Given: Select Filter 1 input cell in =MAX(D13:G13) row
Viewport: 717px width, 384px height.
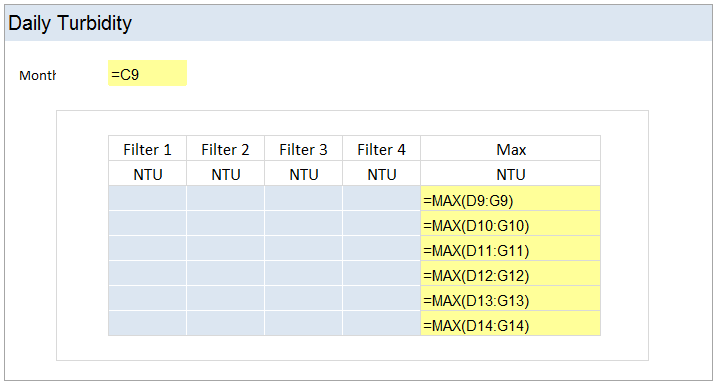Looking at the screenshot, I should 147,298.
